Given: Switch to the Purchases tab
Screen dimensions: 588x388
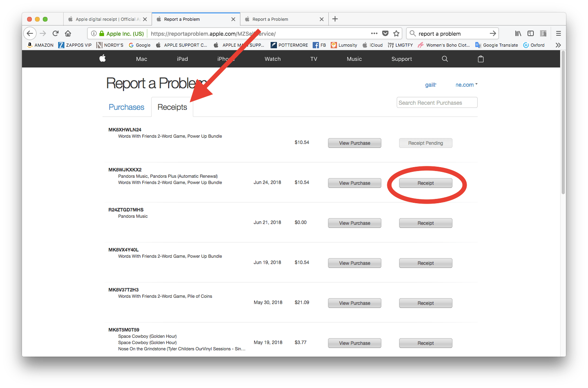Looking at the screenshot, I should [x=126, y=107].
